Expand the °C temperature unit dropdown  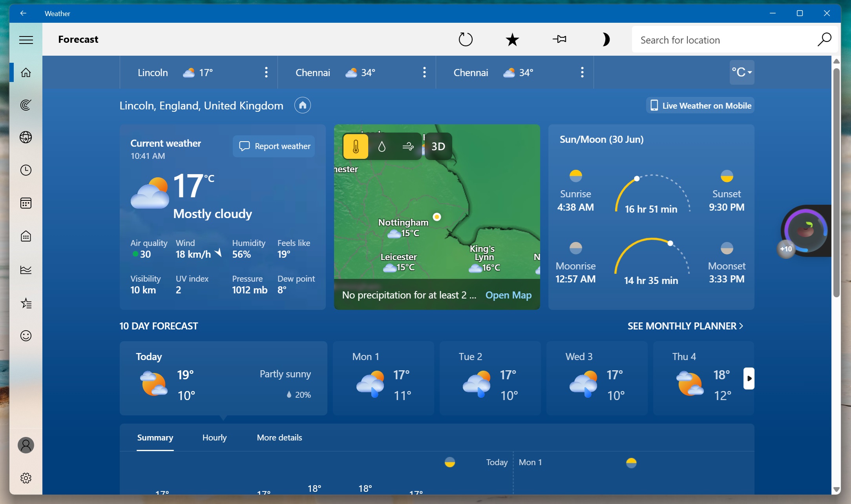tap(742, 72)
